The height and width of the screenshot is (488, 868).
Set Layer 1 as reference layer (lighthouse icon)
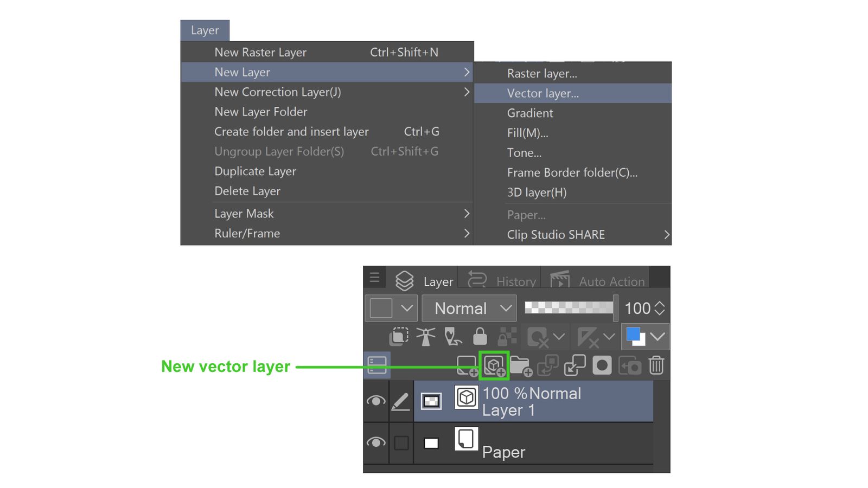[426, 336]
